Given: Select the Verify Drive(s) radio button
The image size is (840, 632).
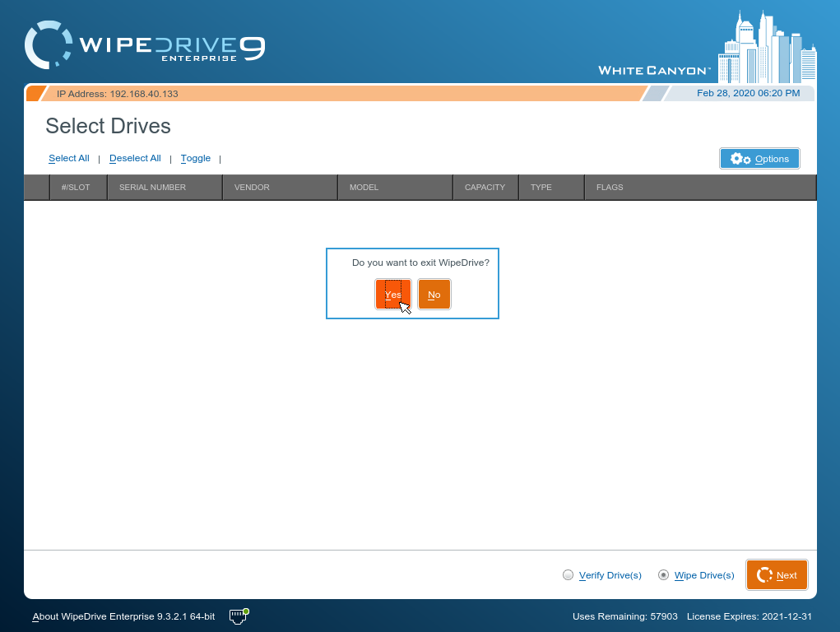Looking at the screenshot, I should (568, 575).
